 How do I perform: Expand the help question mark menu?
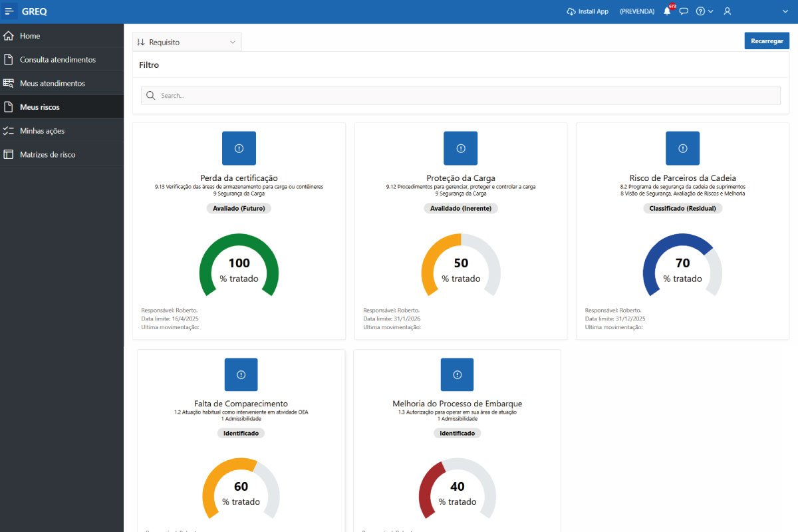click(704, 11)
